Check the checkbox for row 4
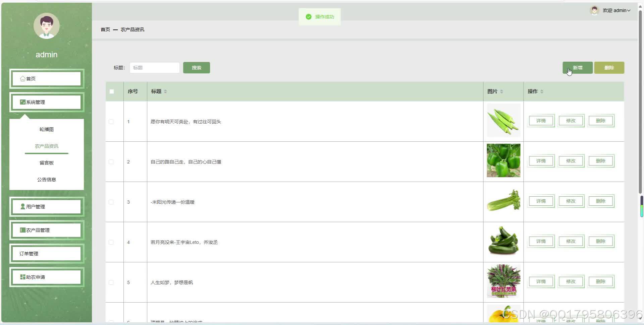644x325 pixels. 111,242
